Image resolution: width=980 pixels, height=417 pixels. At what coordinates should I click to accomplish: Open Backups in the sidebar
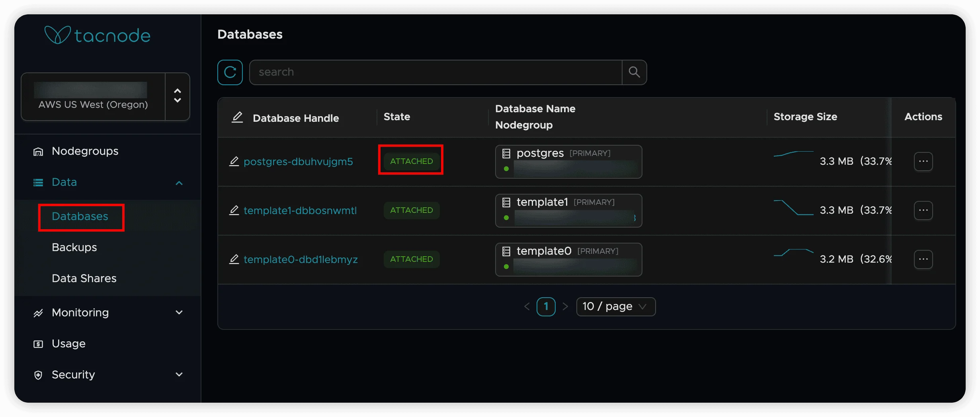[74, 247]
